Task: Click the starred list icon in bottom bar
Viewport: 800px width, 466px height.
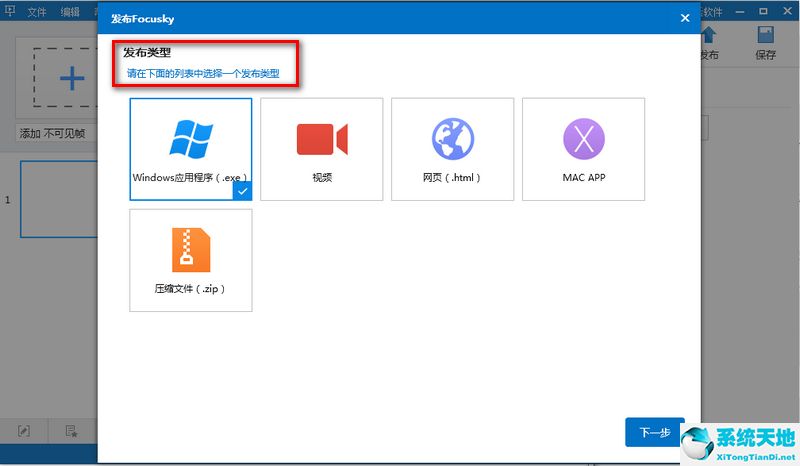Action: (x=72, y=431)
